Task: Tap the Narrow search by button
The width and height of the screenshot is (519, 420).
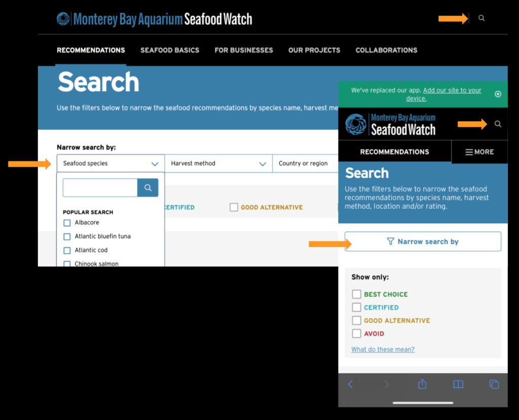Action: [x=423, y=242]
